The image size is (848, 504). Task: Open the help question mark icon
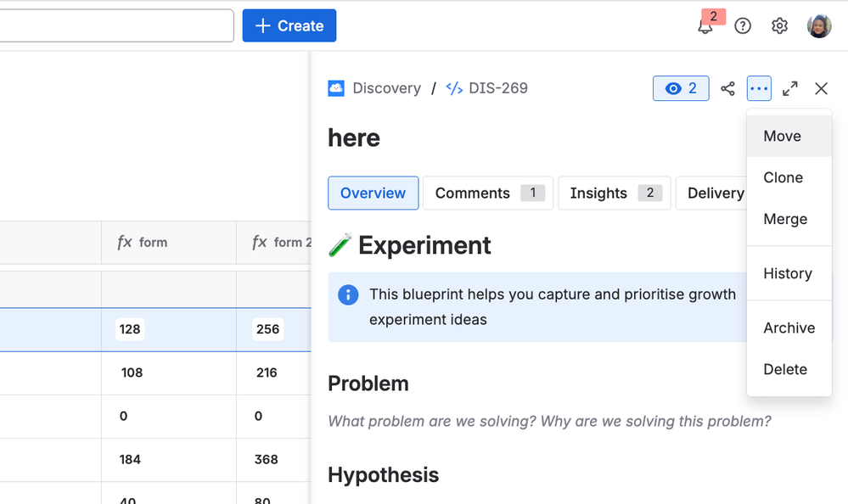tap(743, 26)
